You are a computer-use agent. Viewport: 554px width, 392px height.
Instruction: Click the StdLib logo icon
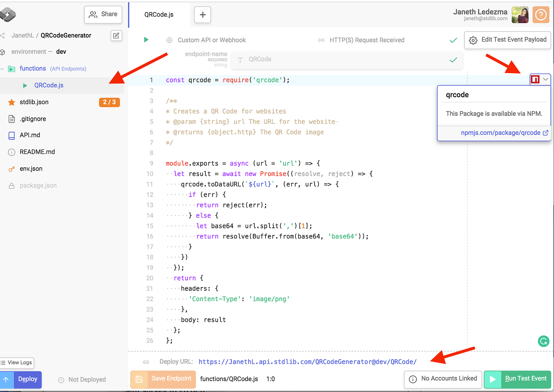click(8, 15)
